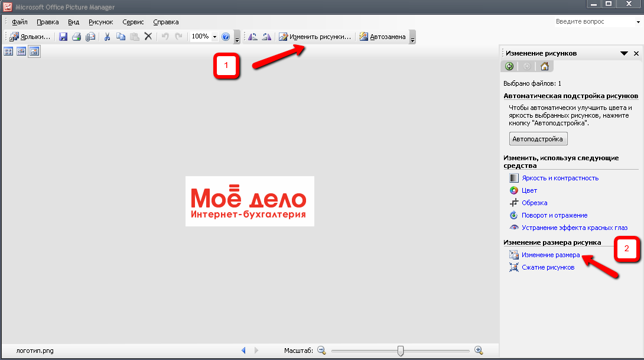Switch to thumbnails view
Screen dimensions: 644x360
[x=8, y=51]
